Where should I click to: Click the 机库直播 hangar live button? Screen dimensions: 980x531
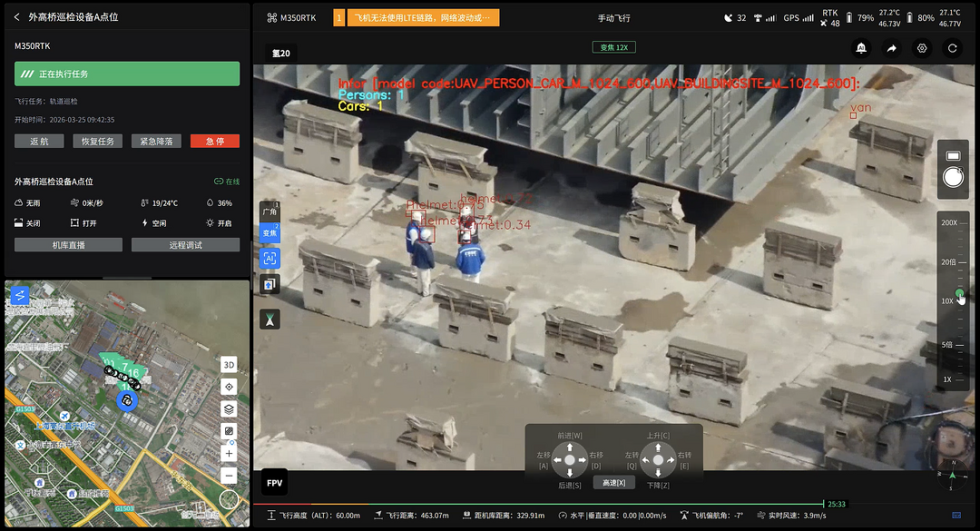coord(68,245)
